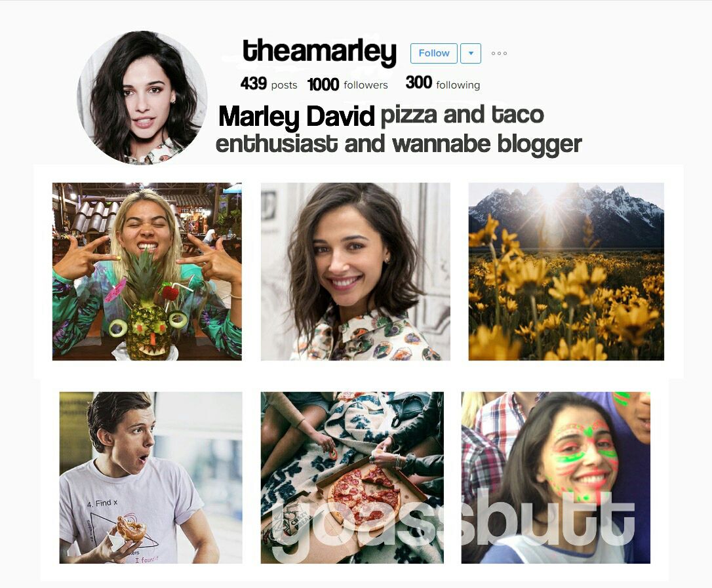Open the smiling woman floral shirt post
The height and width of the screenshot is (588, 712).
click(355, 271)
